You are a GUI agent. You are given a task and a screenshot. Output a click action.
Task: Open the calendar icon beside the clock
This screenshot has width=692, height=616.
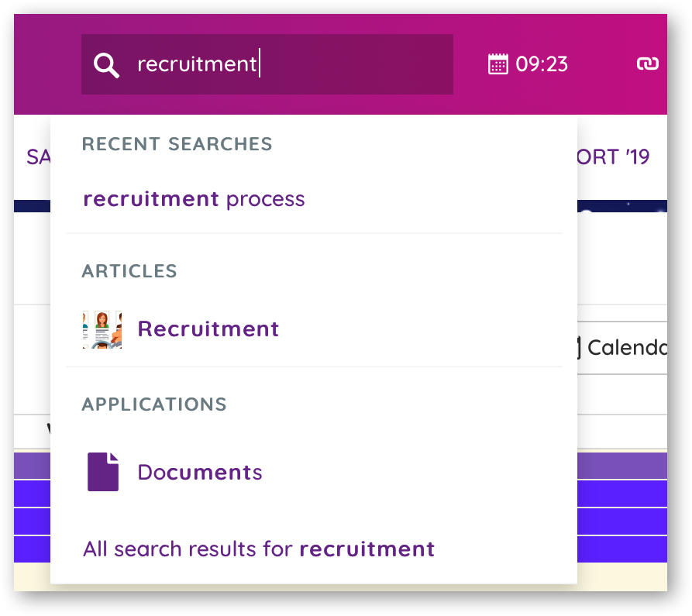coord(497,64)
